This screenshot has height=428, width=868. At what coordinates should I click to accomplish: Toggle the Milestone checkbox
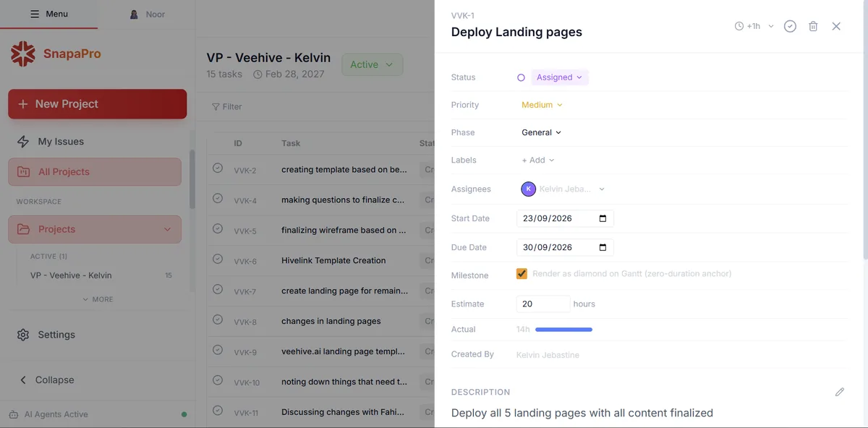pyautogui.click(x=522, y=274)
